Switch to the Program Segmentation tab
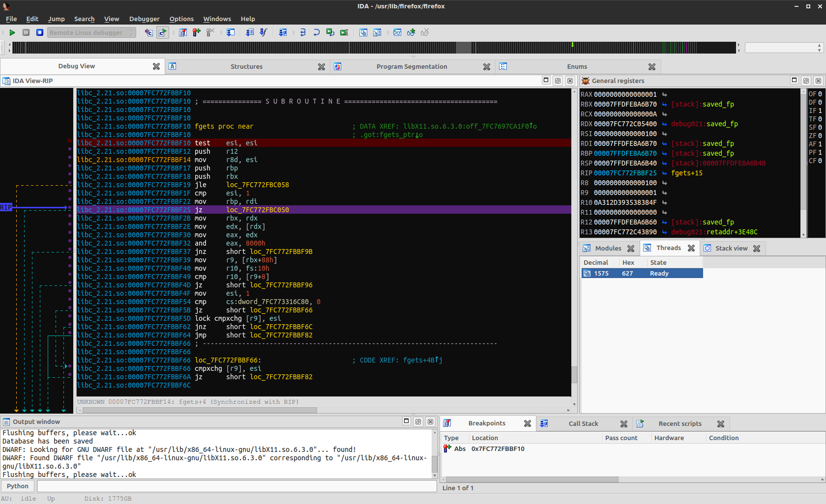Screen dimensions: 826x504 tap(412, 66)
